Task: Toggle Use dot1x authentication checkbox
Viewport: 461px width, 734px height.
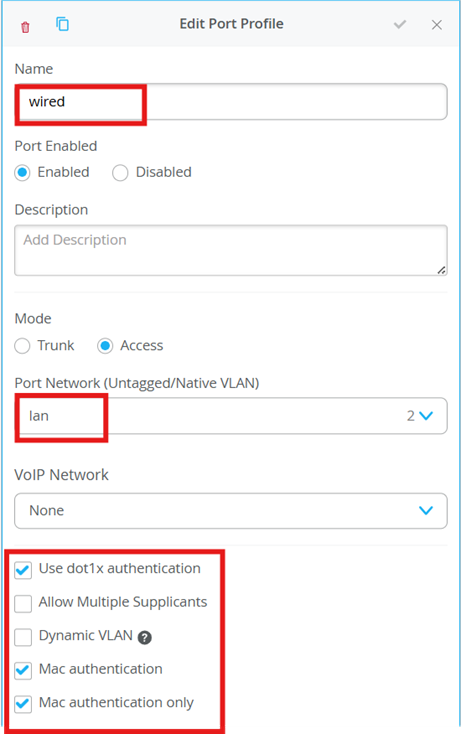Action: 23,570
